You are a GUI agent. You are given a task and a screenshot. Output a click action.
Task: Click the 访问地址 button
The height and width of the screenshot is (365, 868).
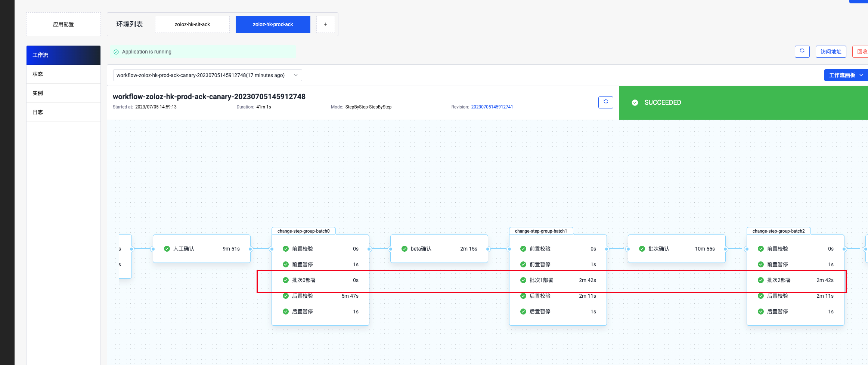pyautogui.click(x=831, y=52)
